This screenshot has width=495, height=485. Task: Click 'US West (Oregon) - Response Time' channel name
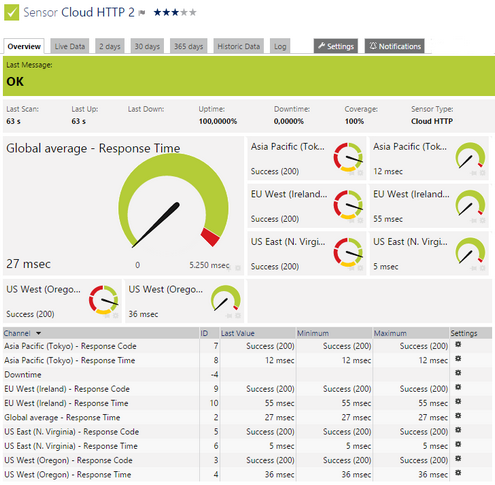[x=68, y=475]
